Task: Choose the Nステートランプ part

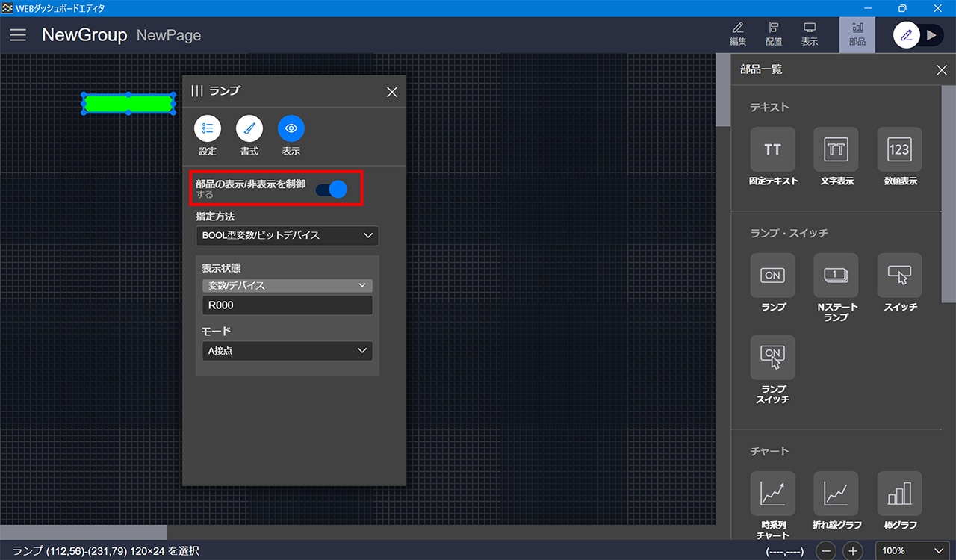Action: pyautogui.click(x=836, y=276)
